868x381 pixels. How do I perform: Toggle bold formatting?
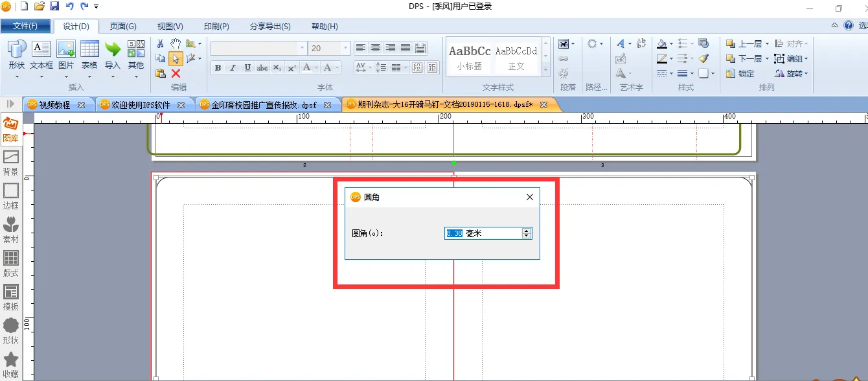(x=218, y=67)
